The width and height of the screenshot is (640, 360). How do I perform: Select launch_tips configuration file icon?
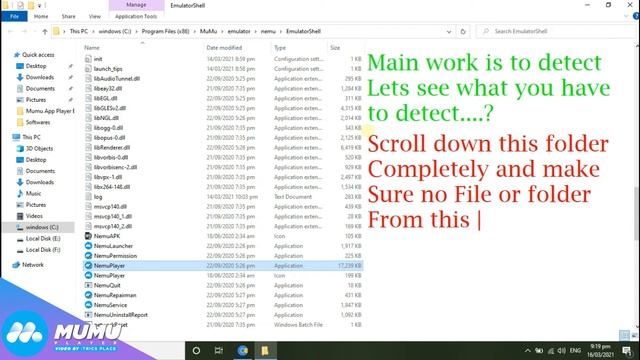pyautogui.click(x=88, y=69)
